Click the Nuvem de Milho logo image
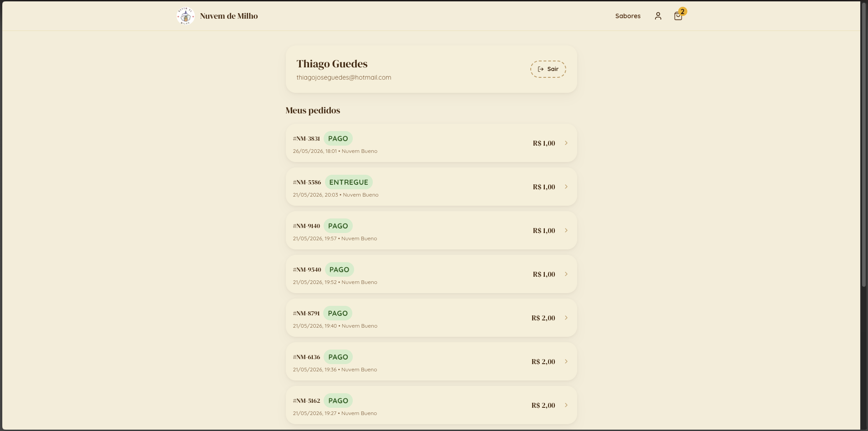Screen dimensions: 868x431 tap(185, 16)
